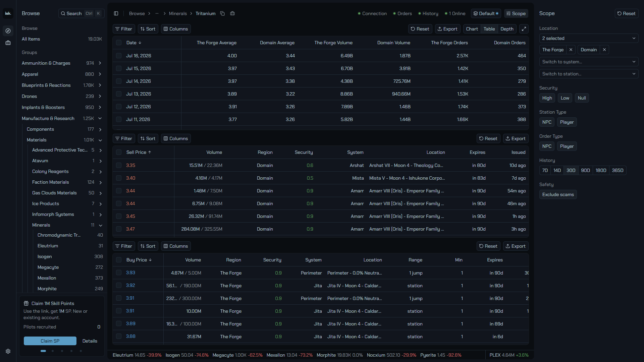Select all rows in history table

click(119, 43)
